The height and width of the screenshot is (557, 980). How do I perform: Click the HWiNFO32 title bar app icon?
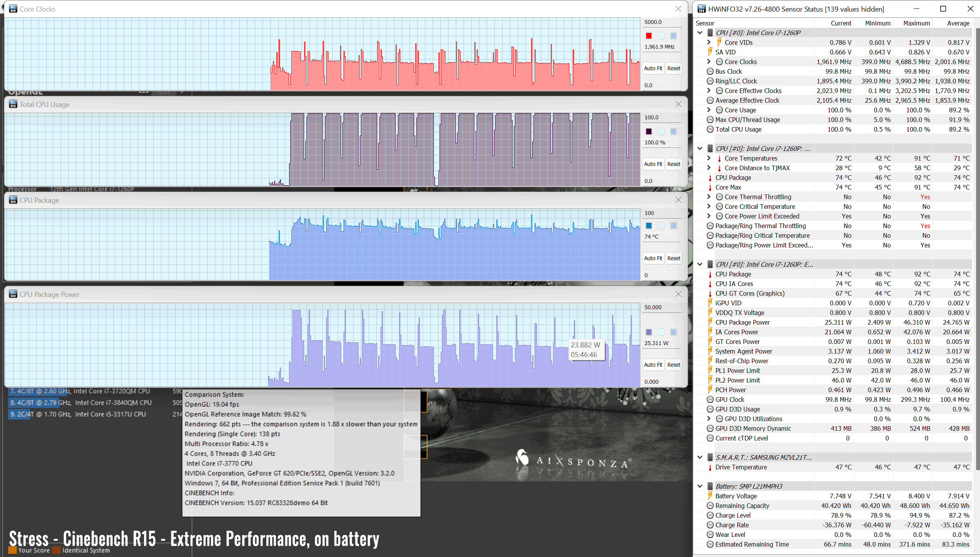tap(701, 9)
